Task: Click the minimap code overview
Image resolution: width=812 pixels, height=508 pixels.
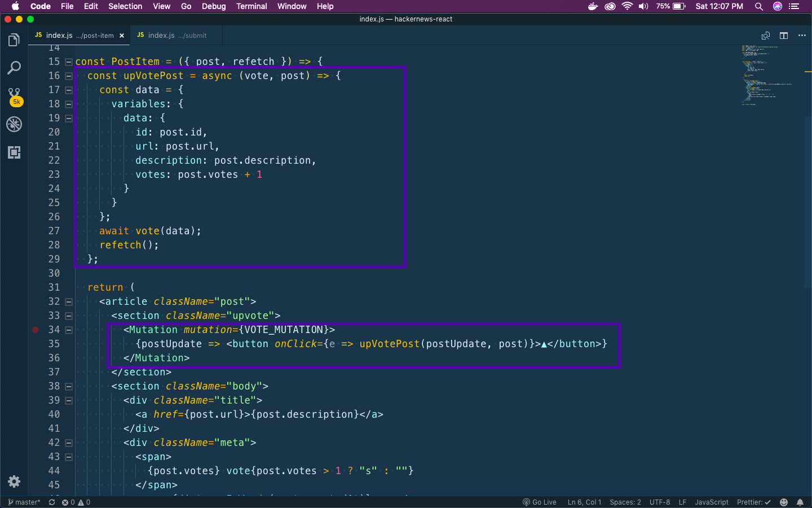Action: click(767, 76)
